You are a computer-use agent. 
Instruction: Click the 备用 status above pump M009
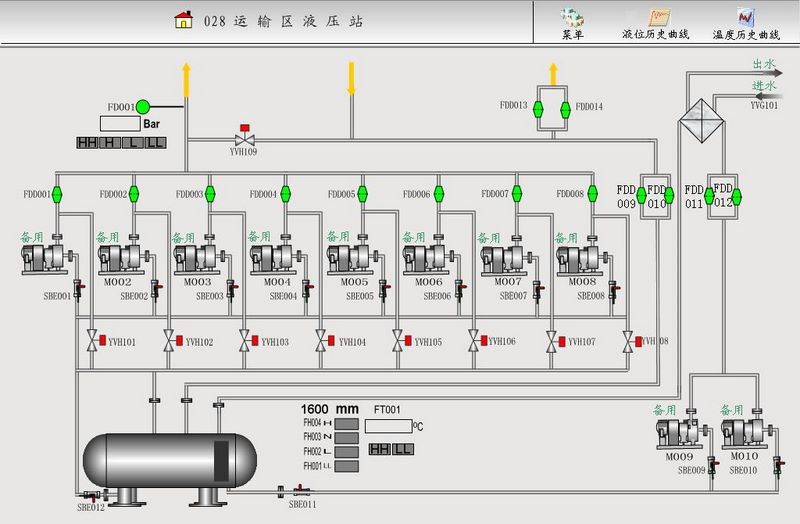point(664,410)
